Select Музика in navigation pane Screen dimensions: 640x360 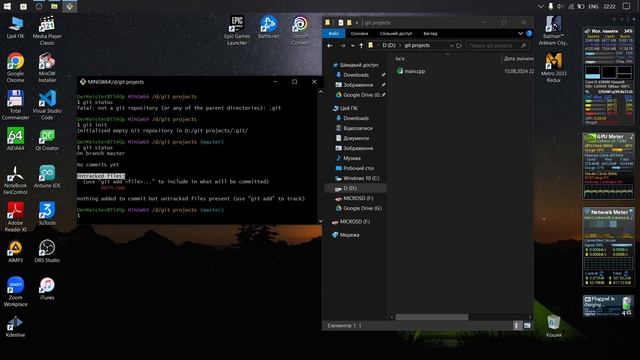(348, 158)
